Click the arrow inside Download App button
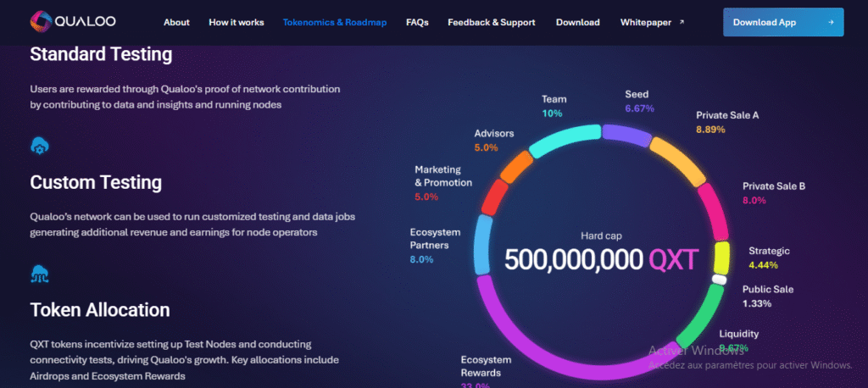 (828, 22)
